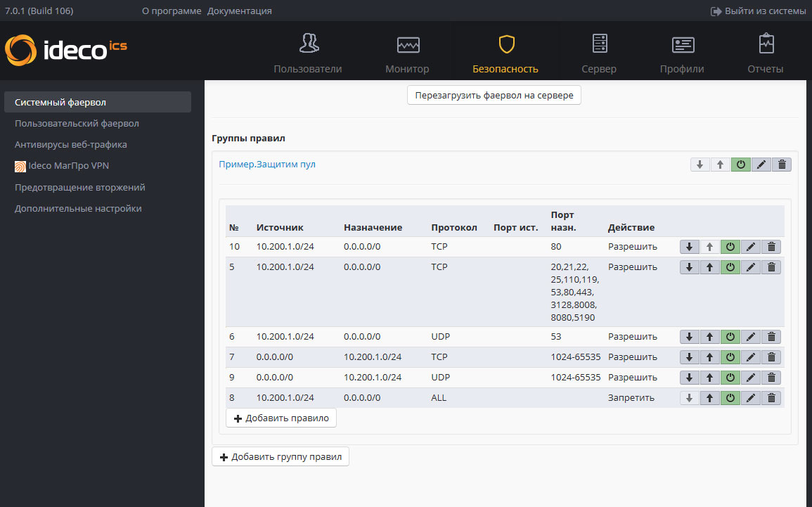Open the Профили section
The height and width of the screenshot is (507, 812).
pos(682,53)
